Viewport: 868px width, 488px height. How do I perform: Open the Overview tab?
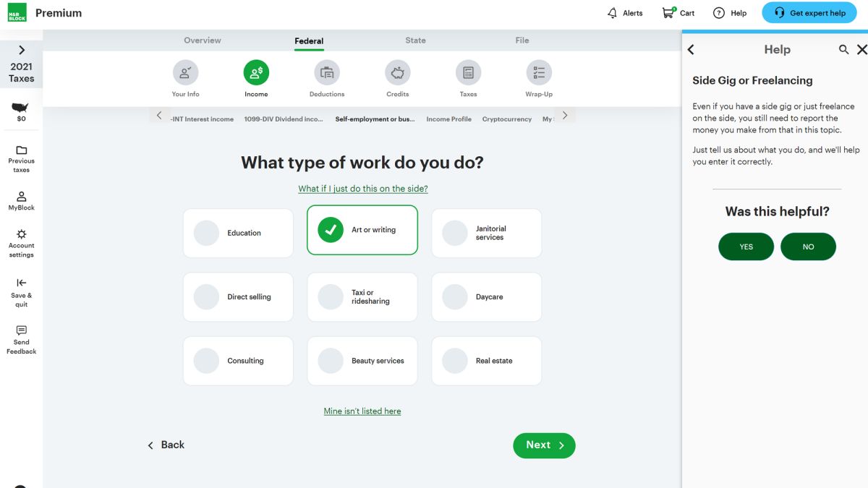coord(203,40)
